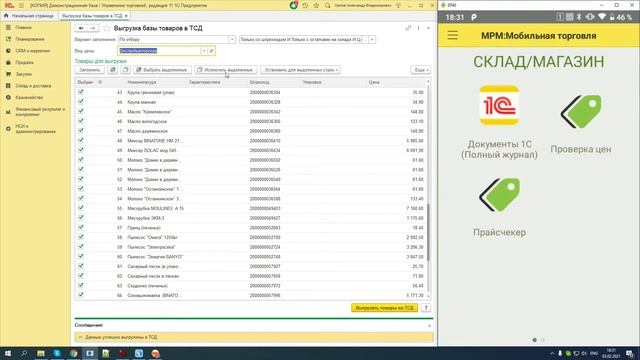Screen dimensions: 640x360
Task: Open Документы 1С (Полный журнал) tile
Action: click(499, 122)
